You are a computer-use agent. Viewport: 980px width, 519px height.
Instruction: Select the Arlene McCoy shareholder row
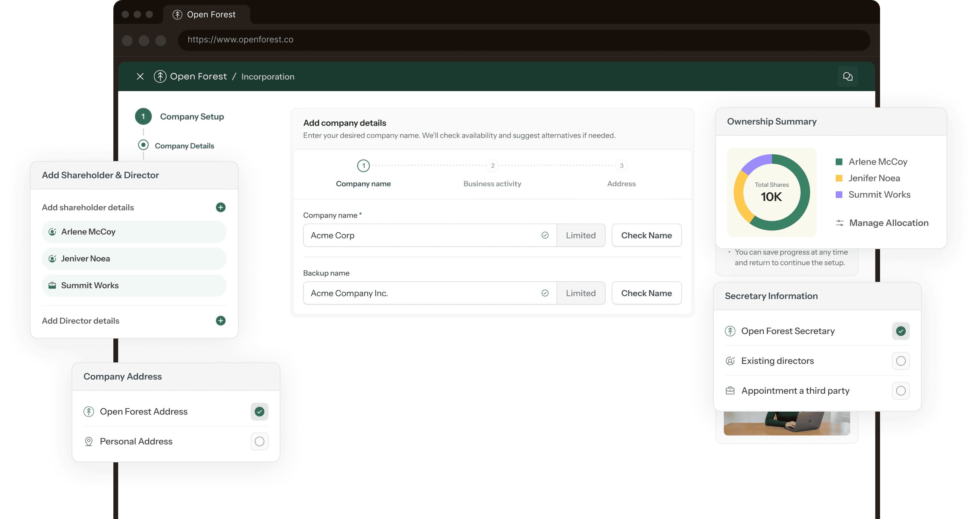pos(134,232)
